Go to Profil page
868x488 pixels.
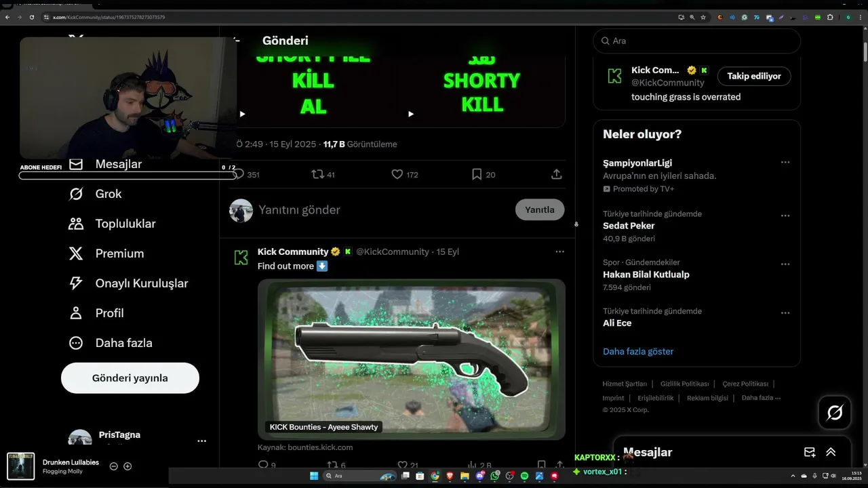coord(96,313)
